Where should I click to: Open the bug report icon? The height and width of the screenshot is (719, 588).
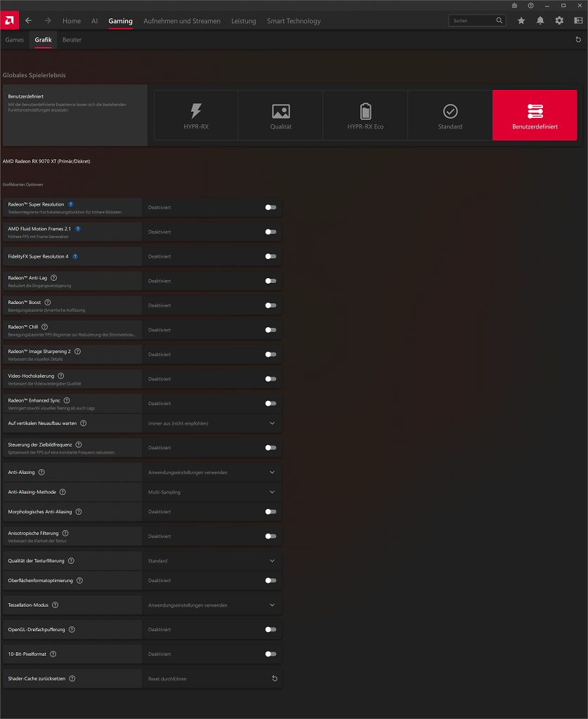point(515,6)
